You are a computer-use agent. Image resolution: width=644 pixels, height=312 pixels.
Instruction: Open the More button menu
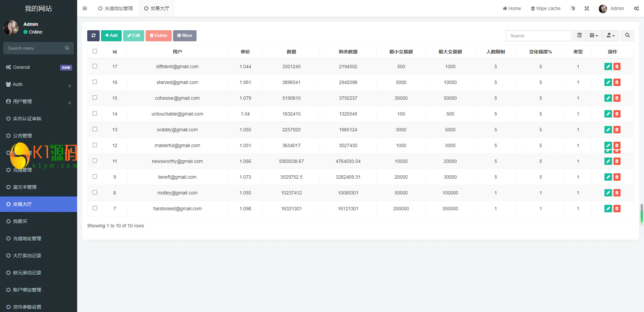185,36
